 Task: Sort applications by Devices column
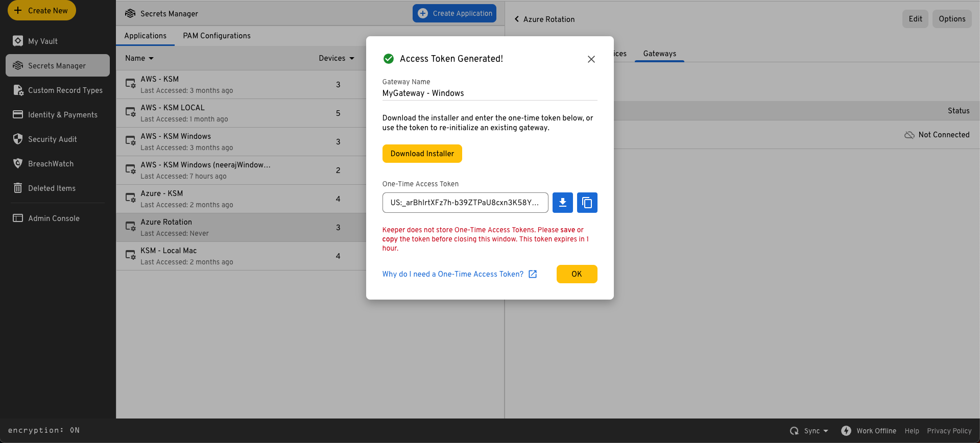[x=336, y=58]
